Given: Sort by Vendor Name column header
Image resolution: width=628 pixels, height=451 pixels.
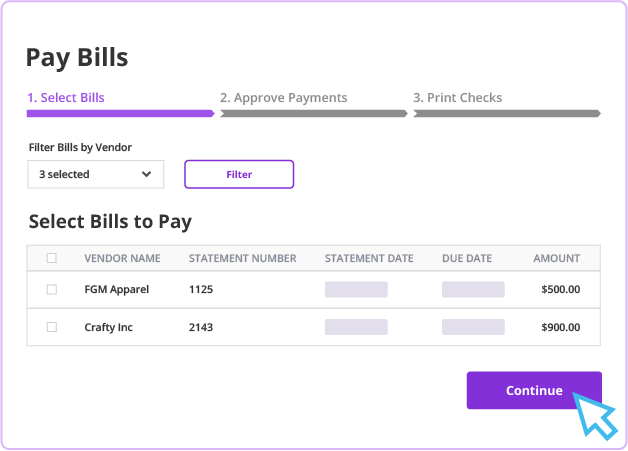Looking at the screenshot, I should [x=122, y=258].
